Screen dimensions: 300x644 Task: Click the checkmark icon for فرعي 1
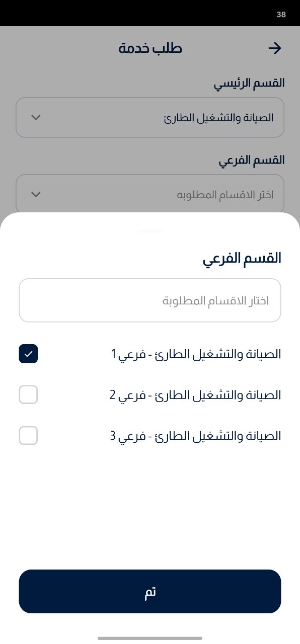click(x=28, y=354)
